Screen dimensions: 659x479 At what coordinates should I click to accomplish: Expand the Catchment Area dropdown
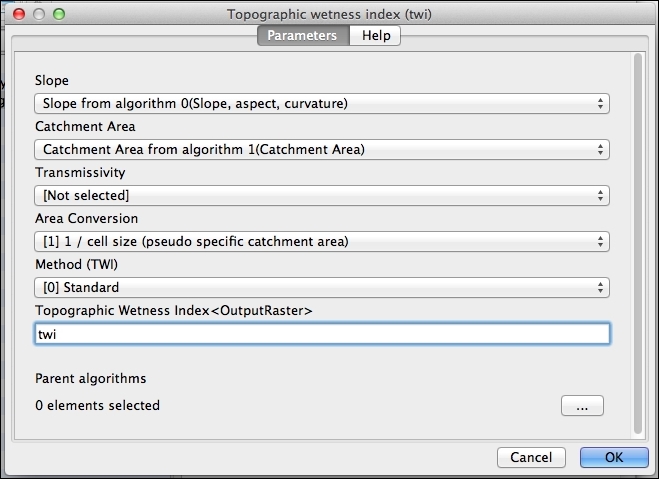(321, 150)
